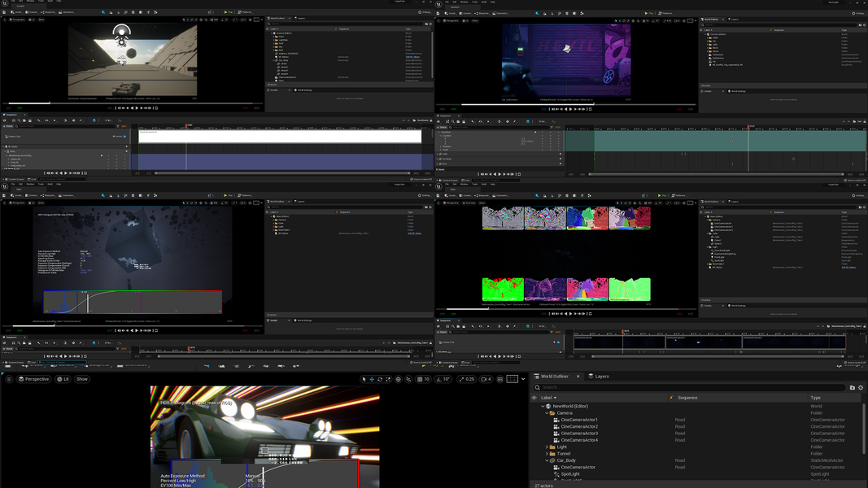Screen dimensions: 868x488
Task: Collapse the Camera folder
Action: [547, 412]
